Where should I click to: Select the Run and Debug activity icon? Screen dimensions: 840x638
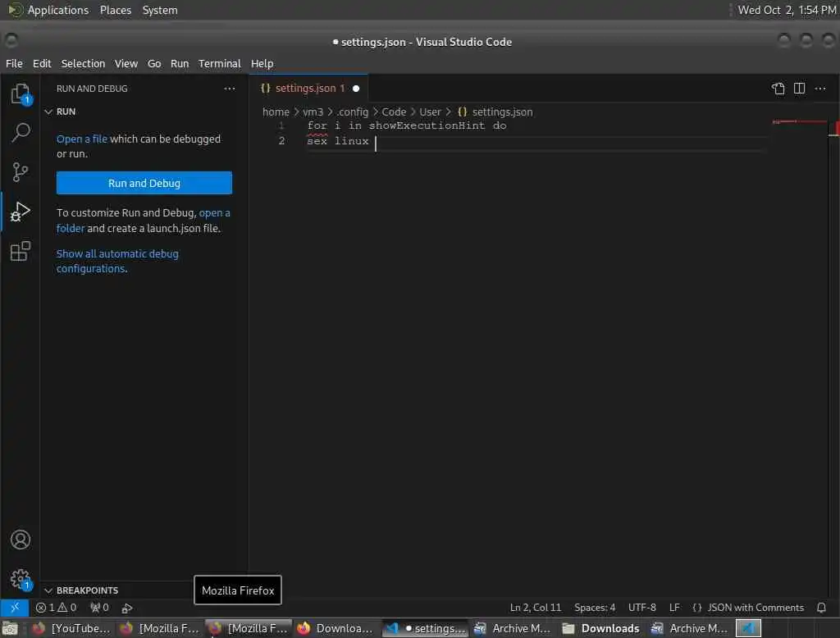21,212
